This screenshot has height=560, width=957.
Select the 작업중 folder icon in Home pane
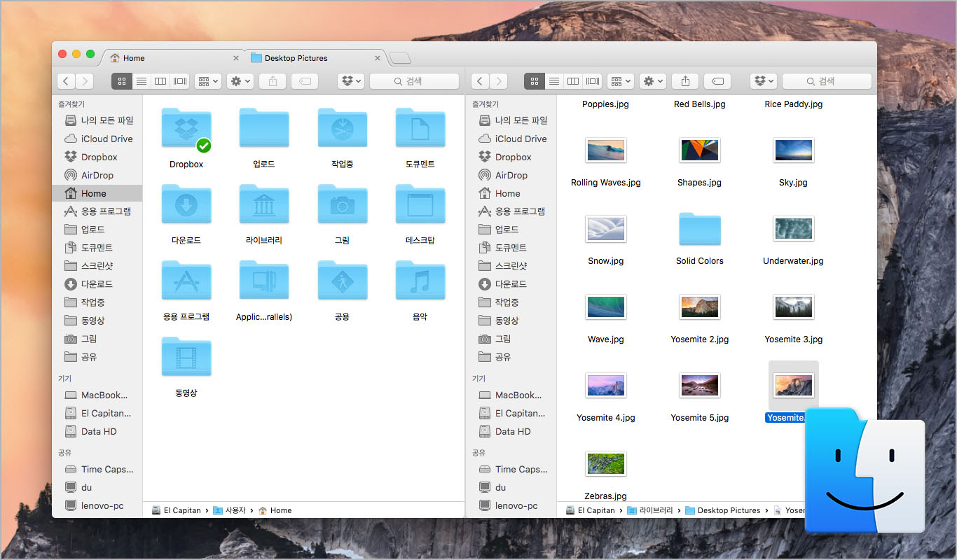pyautogui.click(x=342, y=127)
